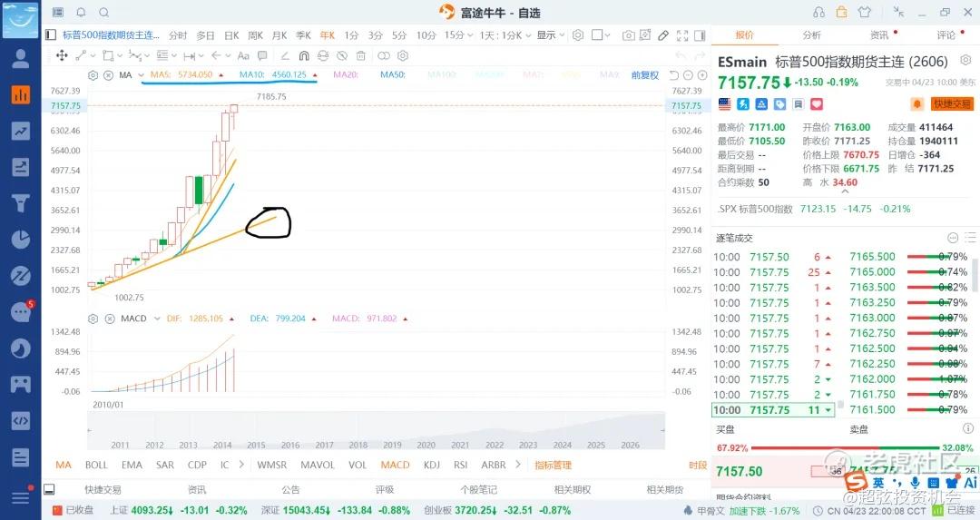Switch to the 分析 tab

[811, 35]
